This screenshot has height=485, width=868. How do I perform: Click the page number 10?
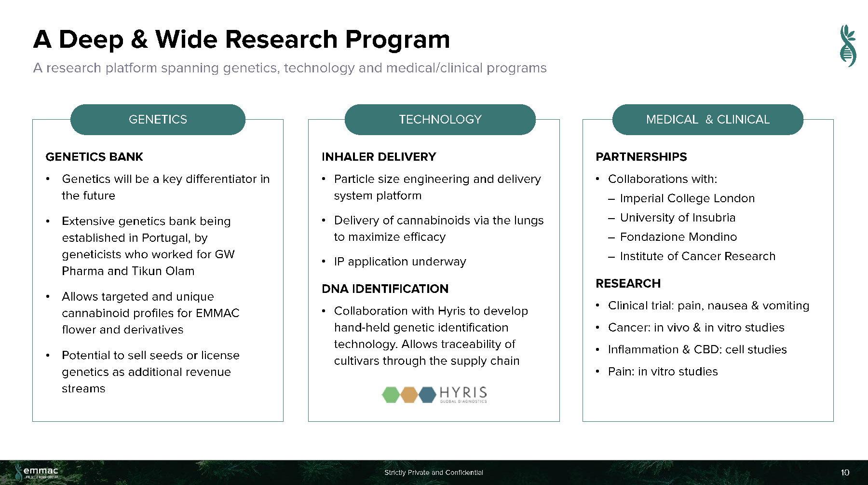coord(845,472)
